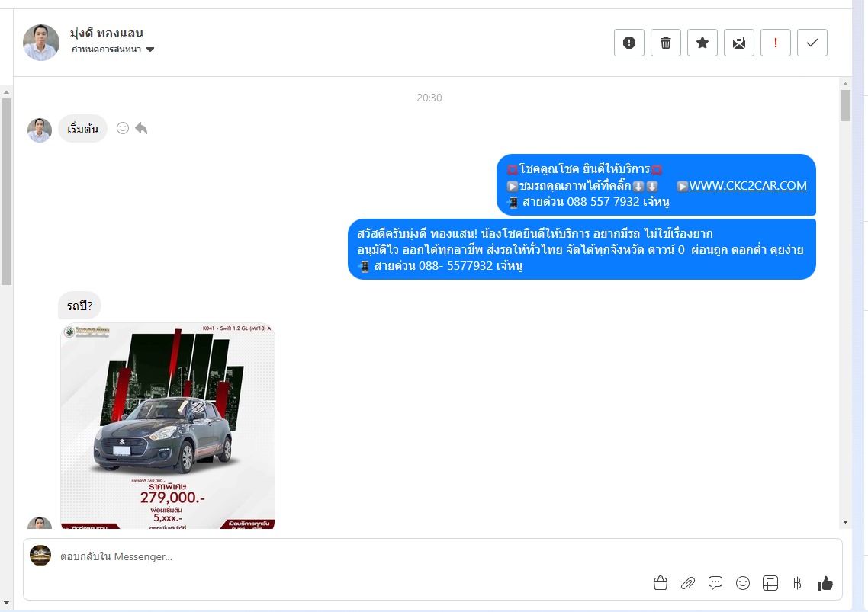The width and height of the screenshot is (868, 612).
Task: Select the blue โชคคูณโชค ยินดีให้บริการ message bubble
Action: pyautogui.click(x=656, y=184)
